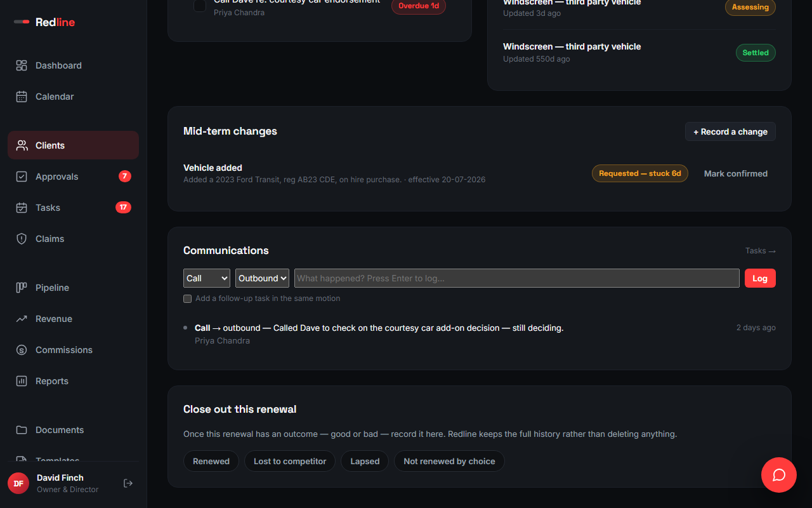Open the Call communication type dropdown

click(207, 278)
